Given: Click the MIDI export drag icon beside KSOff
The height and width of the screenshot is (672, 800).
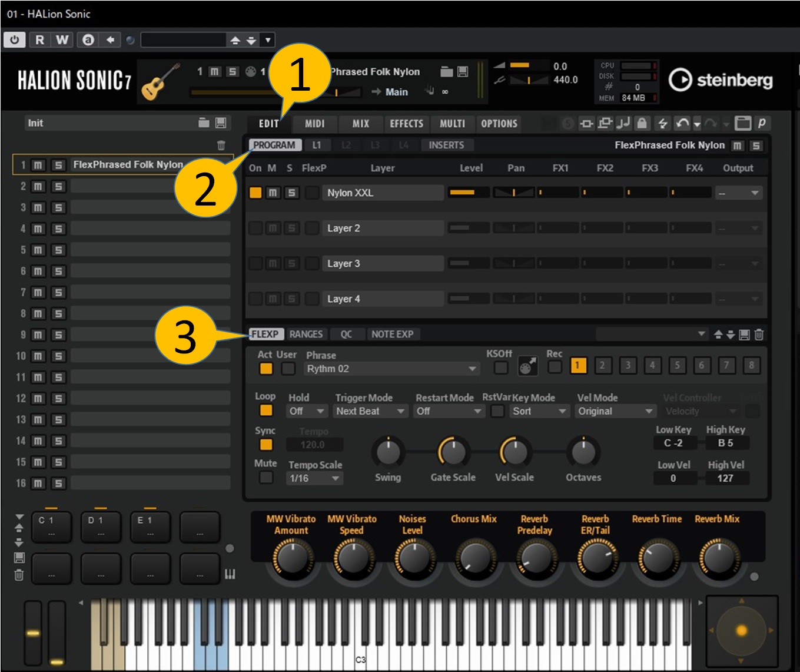Looking at the screenshot, I should click(x=527, y=367).
